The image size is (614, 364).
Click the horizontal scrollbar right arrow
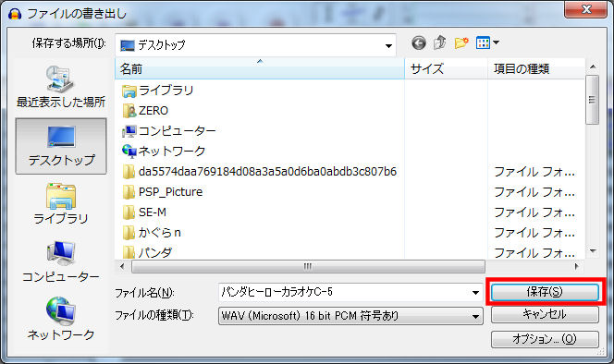click(576, 267)
